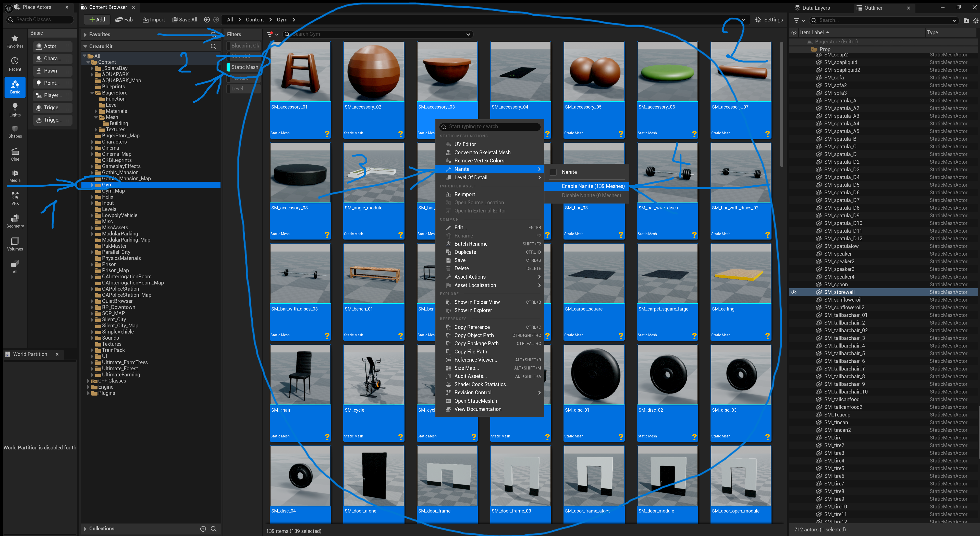Select the Geometry category icon
The image size is (980, 536).
(15, 221)
